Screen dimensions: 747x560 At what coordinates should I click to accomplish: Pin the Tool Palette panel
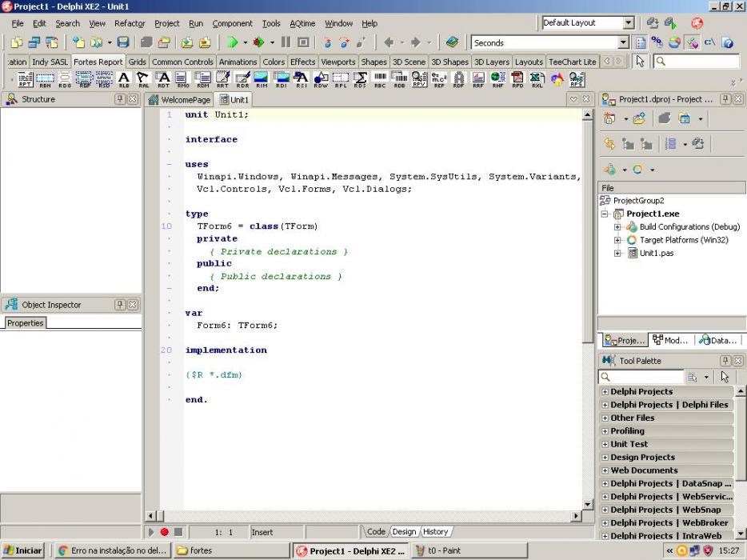point(725,361)
